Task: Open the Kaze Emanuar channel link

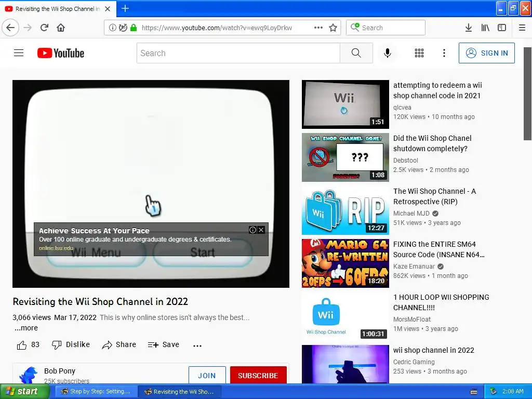Action: pos(414,267)
